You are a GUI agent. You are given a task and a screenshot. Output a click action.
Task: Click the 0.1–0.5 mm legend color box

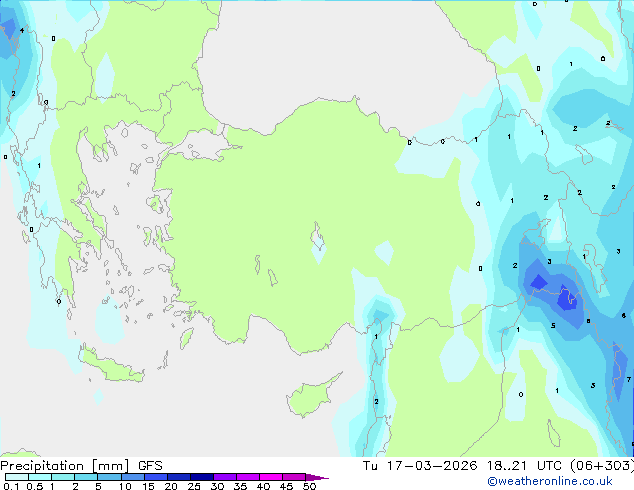(17, 477)
